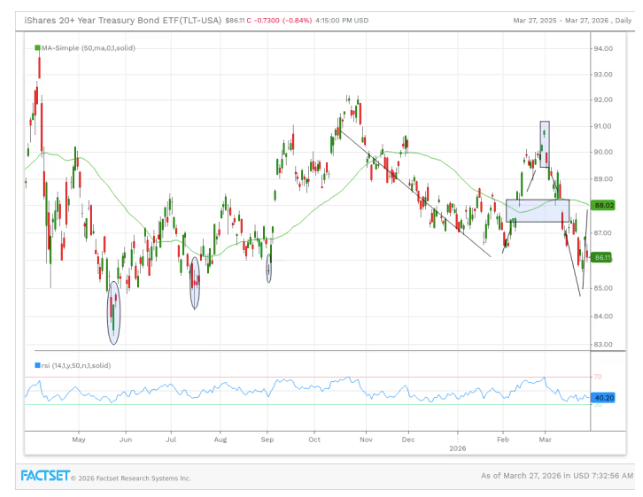Click the ellipse annotation at the July low
The image size is (643, 497).
point(195,283)
